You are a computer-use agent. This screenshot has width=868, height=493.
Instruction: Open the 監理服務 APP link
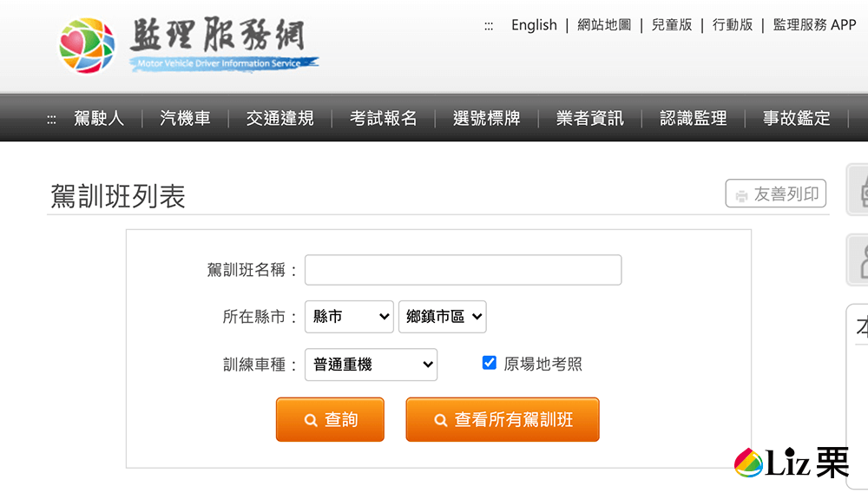tap(814, 25)
